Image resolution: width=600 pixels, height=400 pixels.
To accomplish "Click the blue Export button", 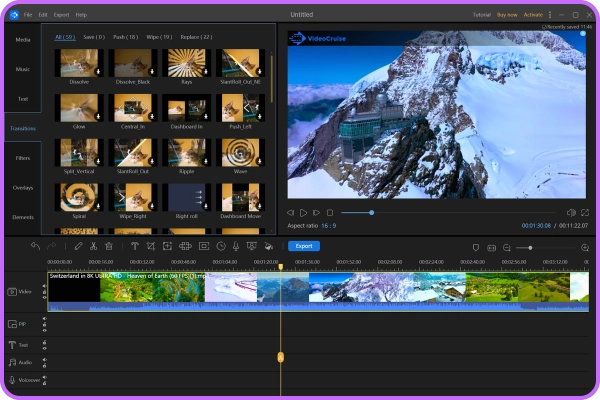I will pos(304,246).
